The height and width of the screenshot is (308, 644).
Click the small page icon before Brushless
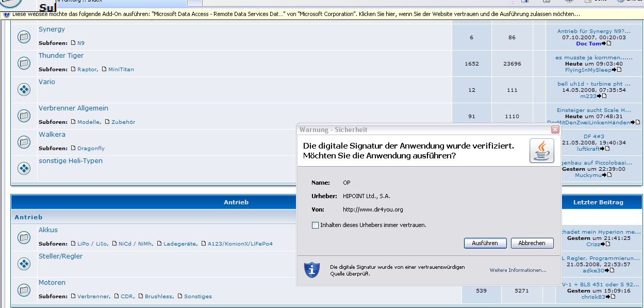point(140,296)
